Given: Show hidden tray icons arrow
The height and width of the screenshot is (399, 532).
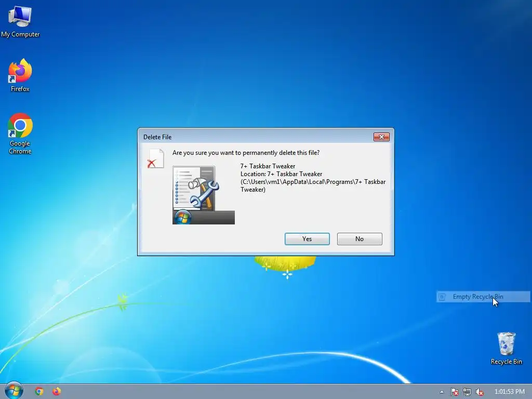Looking at the screenshot, I should 442,392.
